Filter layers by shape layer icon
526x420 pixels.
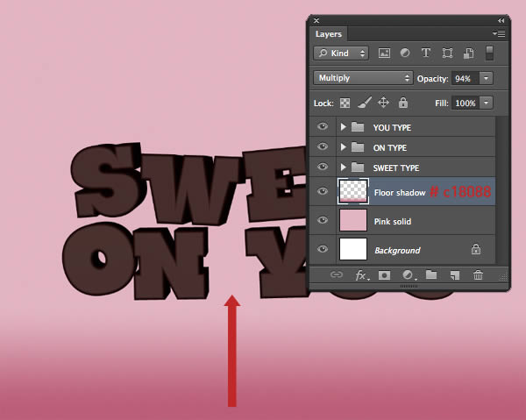[x=447, y=53]
